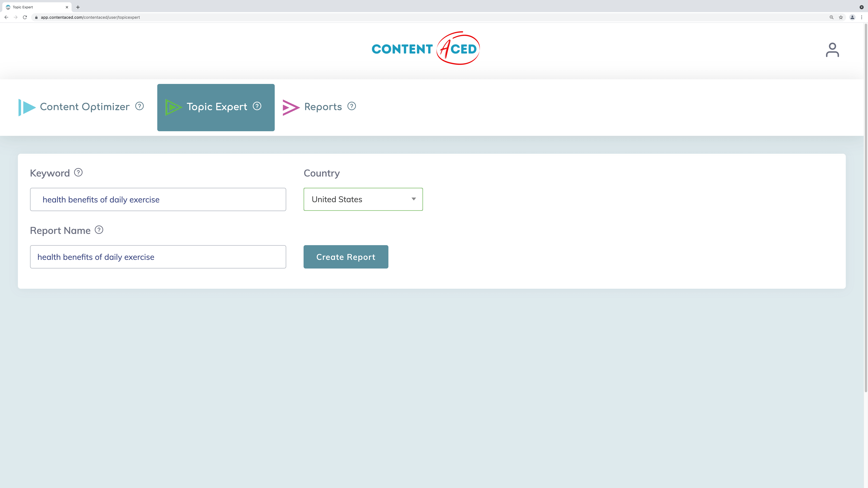Switch to the Content Optimizer tab

coord(81,107)
